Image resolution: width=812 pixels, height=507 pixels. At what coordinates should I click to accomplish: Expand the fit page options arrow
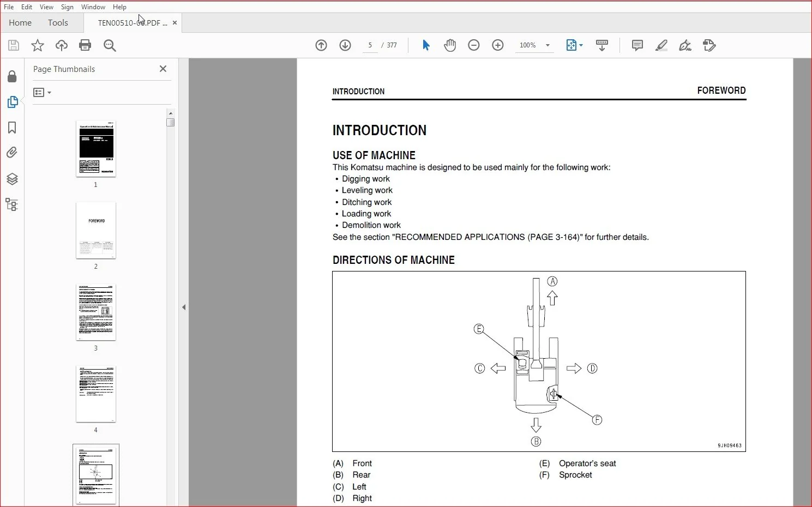pos(581,45)
